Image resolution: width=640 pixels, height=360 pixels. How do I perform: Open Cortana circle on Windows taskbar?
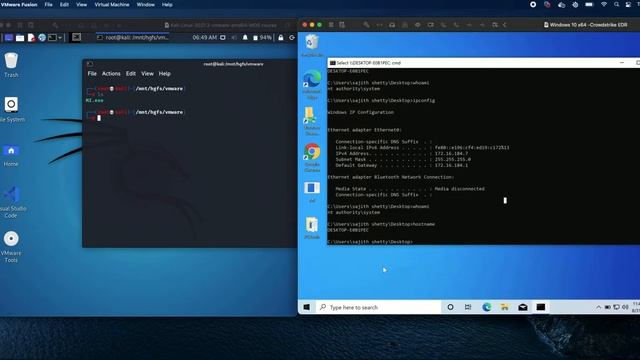[x=450, y=307]
